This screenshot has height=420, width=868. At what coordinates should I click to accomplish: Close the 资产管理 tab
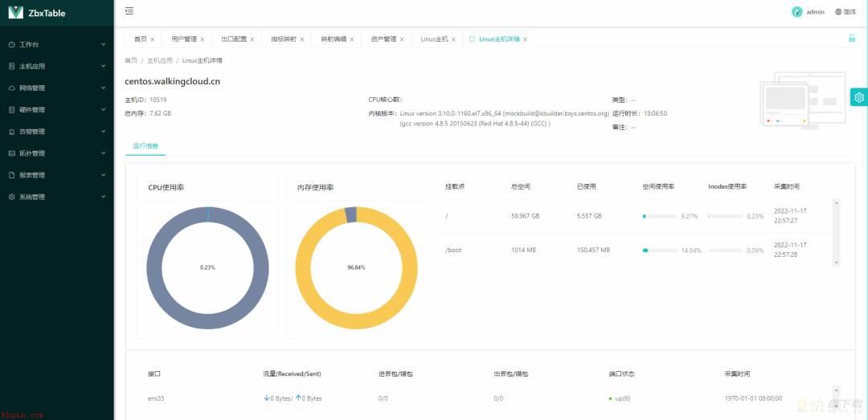[x=402, y=39]
